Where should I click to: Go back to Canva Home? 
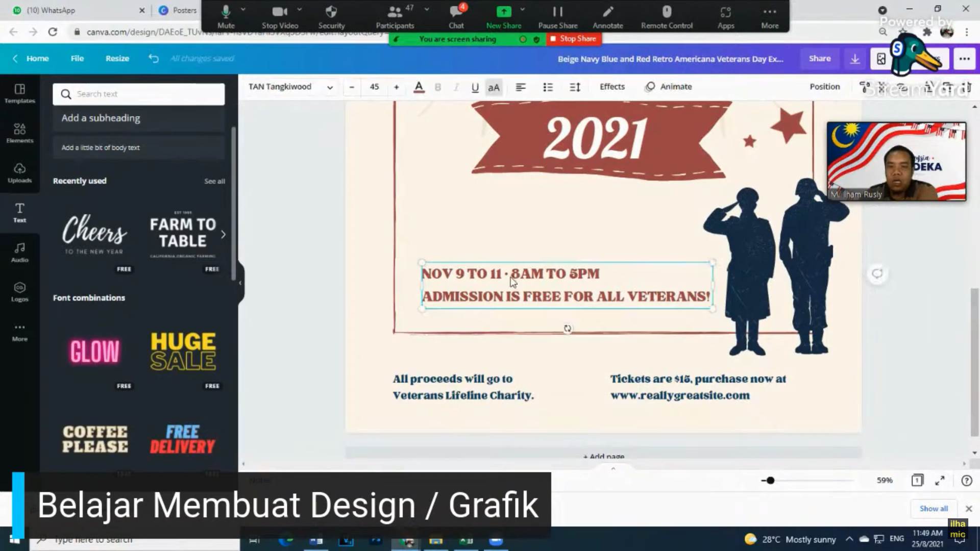coord(31,59)
